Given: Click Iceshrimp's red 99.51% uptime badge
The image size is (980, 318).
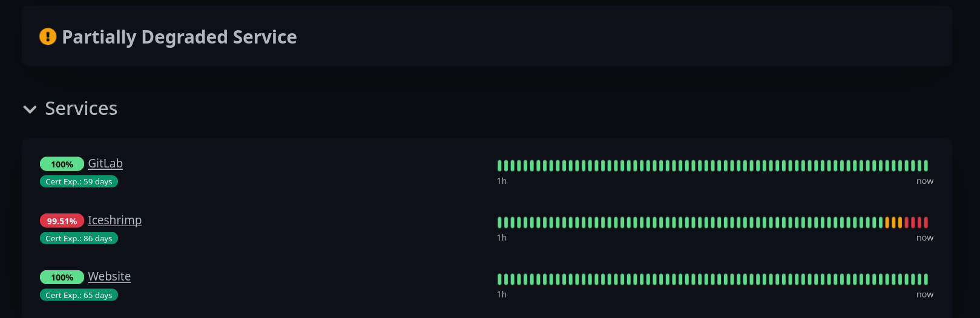Looking at the screenshot, I should click(62, 221).
